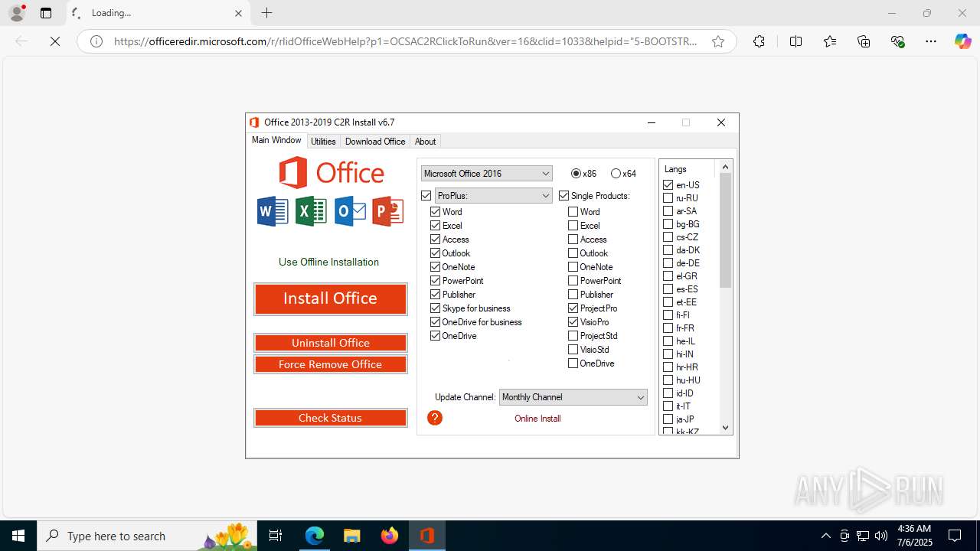Switch to the Utilities tab
This screenshot has width=980, height=551.
[323, 142]
